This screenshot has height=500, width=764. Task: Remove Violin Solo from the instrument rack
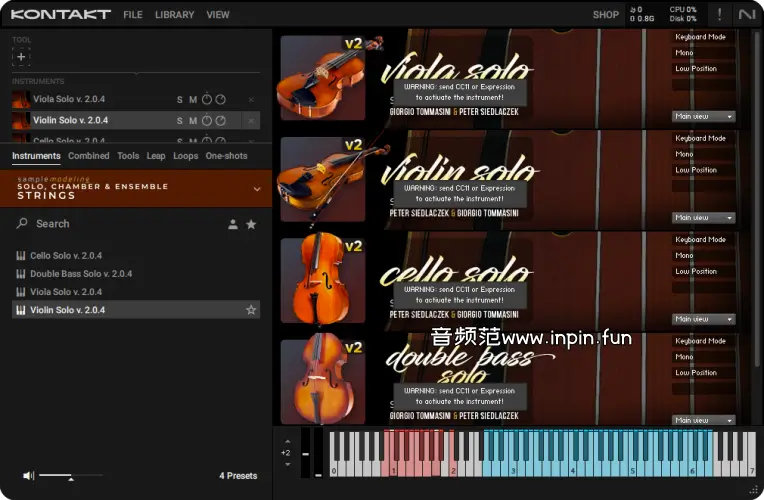251,120
